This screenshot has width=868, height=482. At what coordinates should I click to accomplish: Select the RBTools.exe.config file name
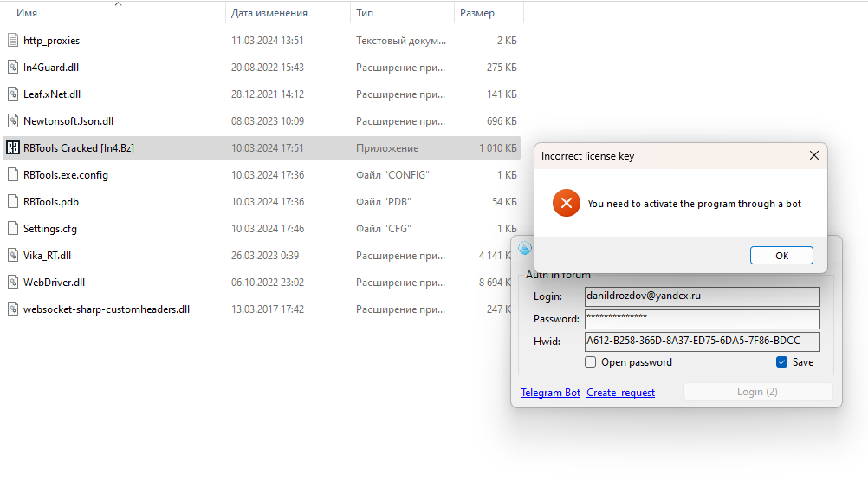click(66, 174)
